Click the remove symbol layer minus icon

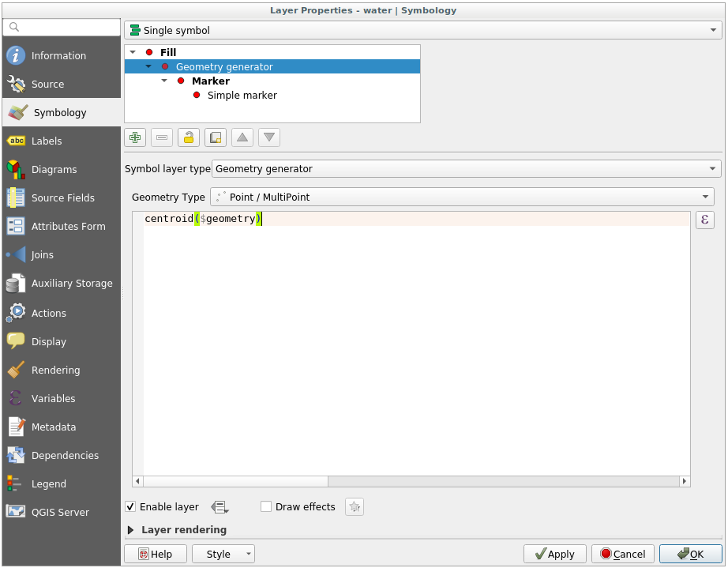[162, 137]
